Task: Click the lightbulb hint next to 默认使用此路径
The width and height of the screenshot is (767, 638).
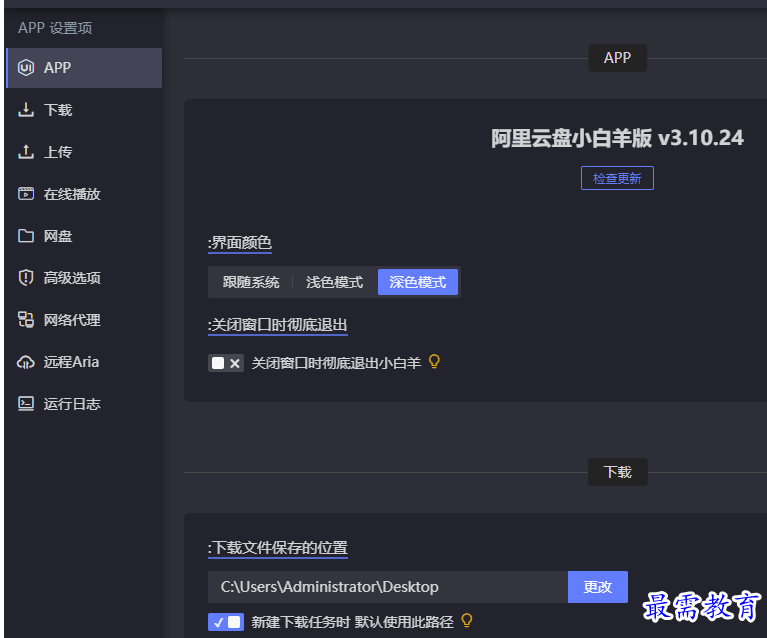Action: [467, 620]
